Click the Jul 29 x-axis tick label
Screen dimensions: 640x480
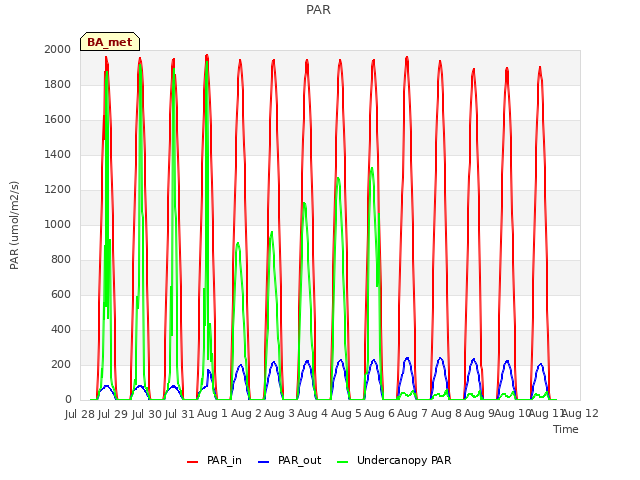tap(113, 414)
